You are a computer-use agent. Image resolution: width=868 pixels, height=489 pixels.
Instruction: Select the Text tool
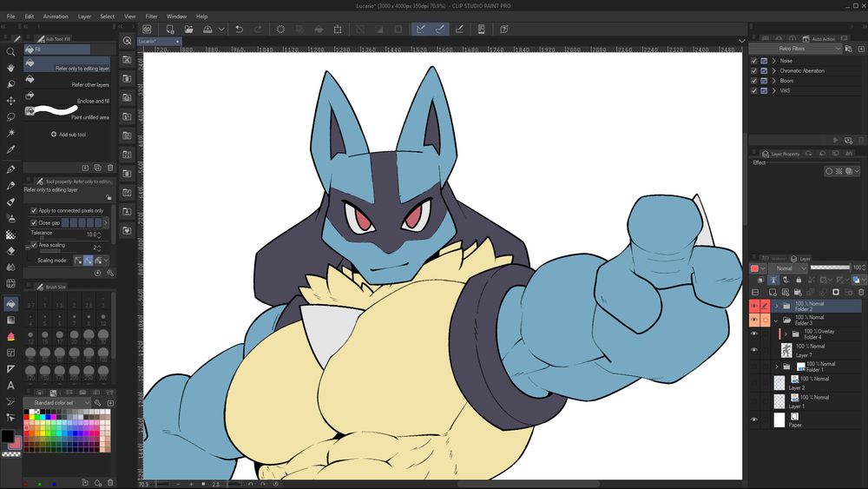tap(10, 385)
